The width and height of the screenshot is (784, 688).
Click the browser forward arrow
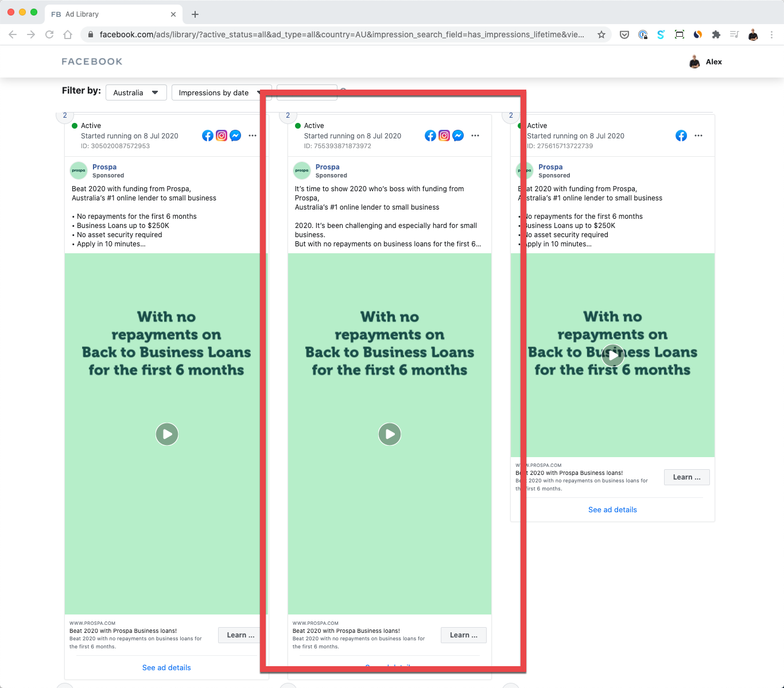tap(31, 34)
